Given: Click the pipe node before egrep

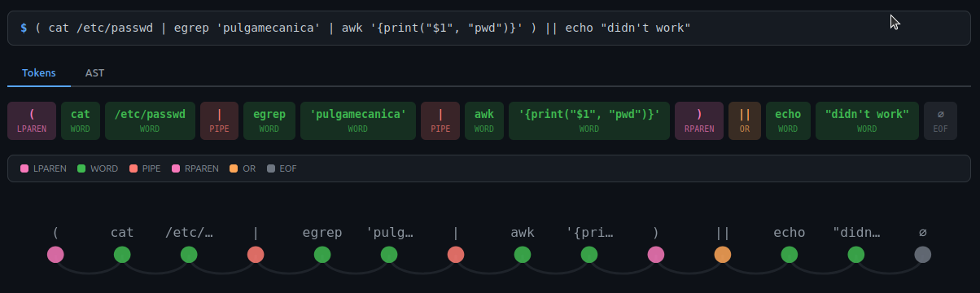Looking at the screenshot, I should (256, 255).
